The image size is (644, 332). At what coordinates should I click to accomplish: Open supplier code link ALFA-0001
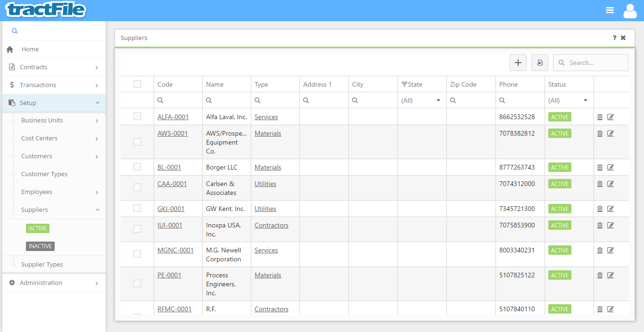[173, 117]
